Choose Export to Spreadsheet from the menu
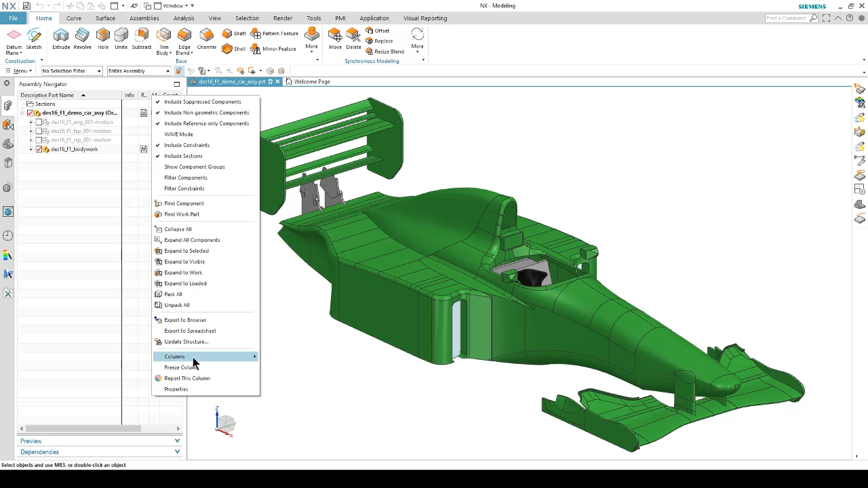The image size is (868, 488). click(x=190, y=331)
